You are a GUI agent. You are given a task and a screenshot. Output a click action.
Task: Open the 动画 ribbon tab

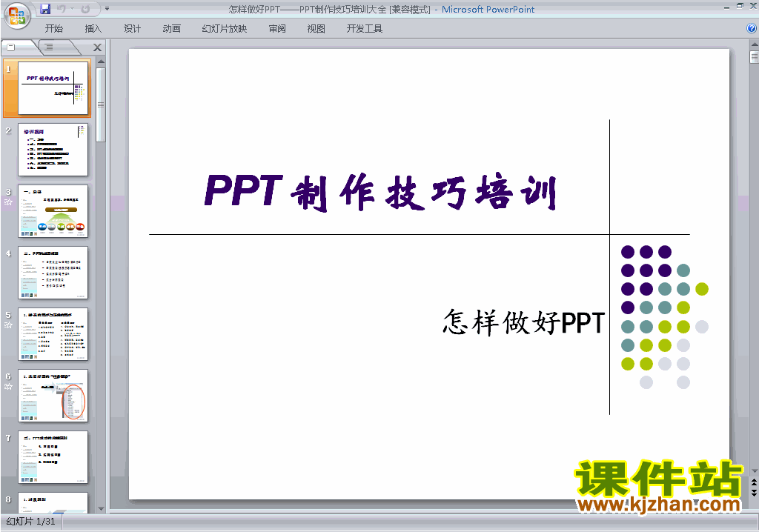tap(171, 29)
